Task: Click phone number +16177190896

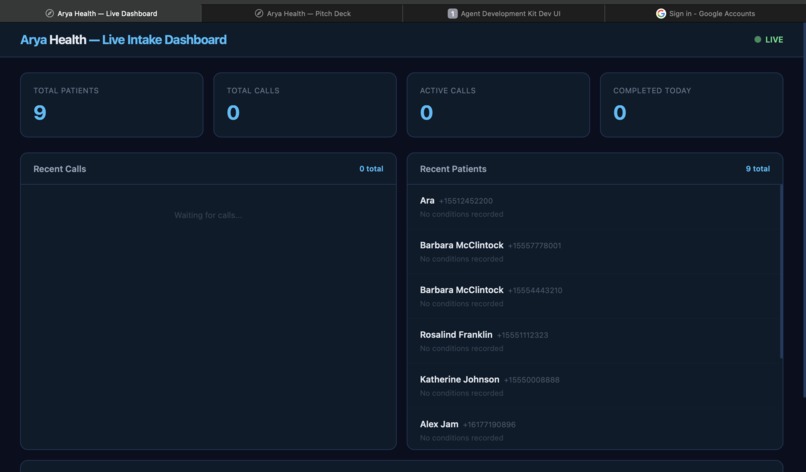Action: (489, 425)
